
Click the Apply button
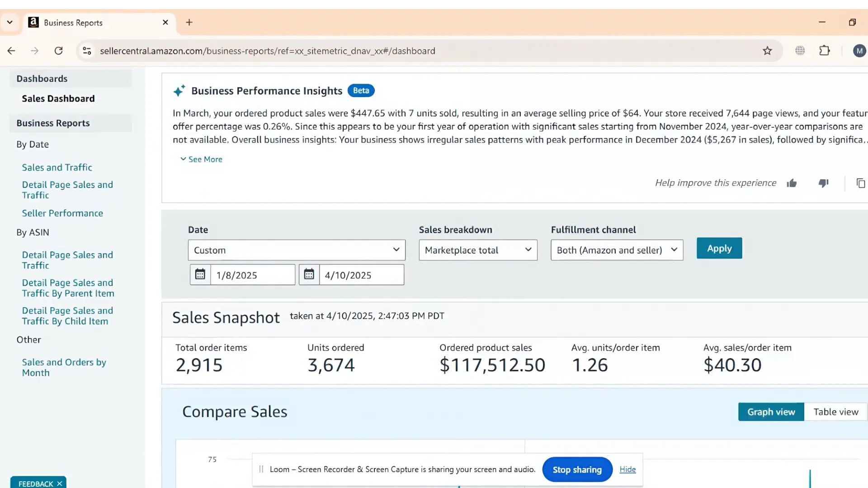click(x=719, y=248)
